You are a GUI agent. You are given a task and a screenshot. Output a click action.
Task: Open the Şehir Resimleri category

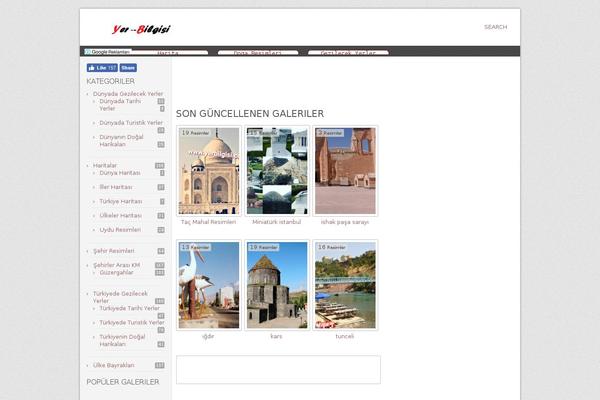(114, 251)
